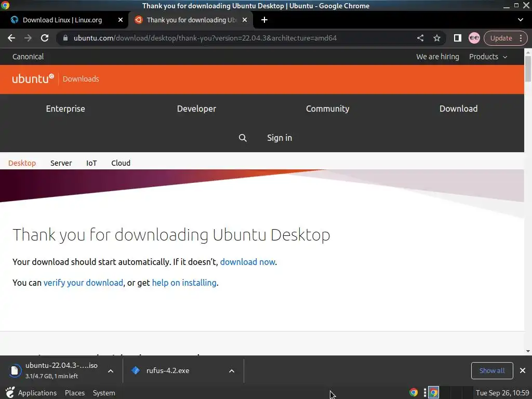The image size is (532, 399).
Task: Click the Ubuntu ISO download progress icon
Action: click(x=15, y=370)
